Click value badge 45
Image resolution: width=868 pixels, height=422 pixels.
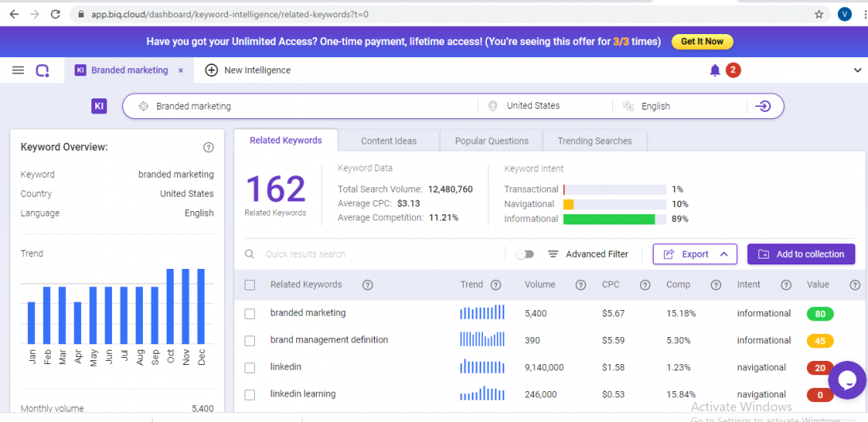click(820, 341)
